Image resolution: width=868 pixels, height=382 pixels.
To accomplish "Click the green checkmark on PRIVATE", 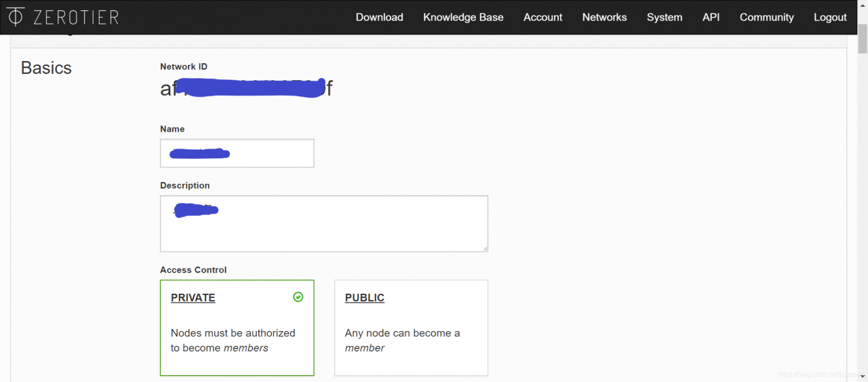I will (298, 297).
